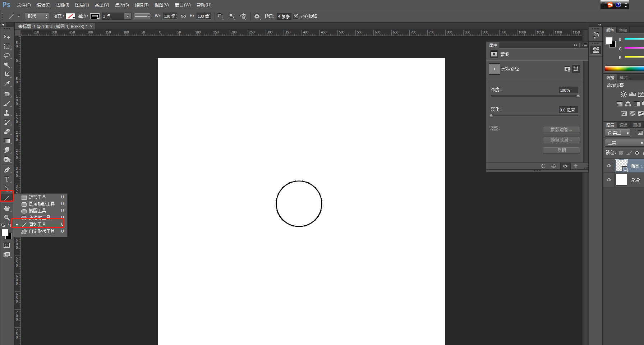
Task: Add Levels adjustment
Action: point(632,94)
